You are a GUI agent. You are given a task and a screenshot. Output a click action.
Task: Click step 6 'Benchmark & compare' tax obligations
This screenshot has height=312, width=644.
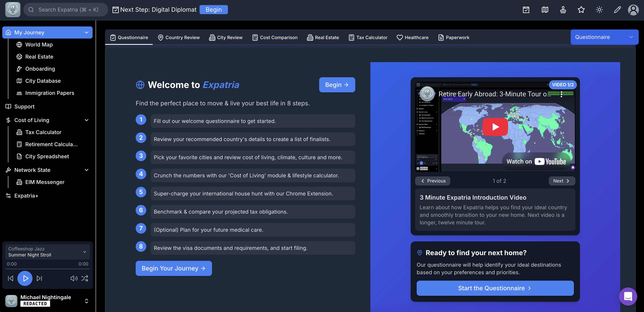pyautogui.click(x=253, y=212)
